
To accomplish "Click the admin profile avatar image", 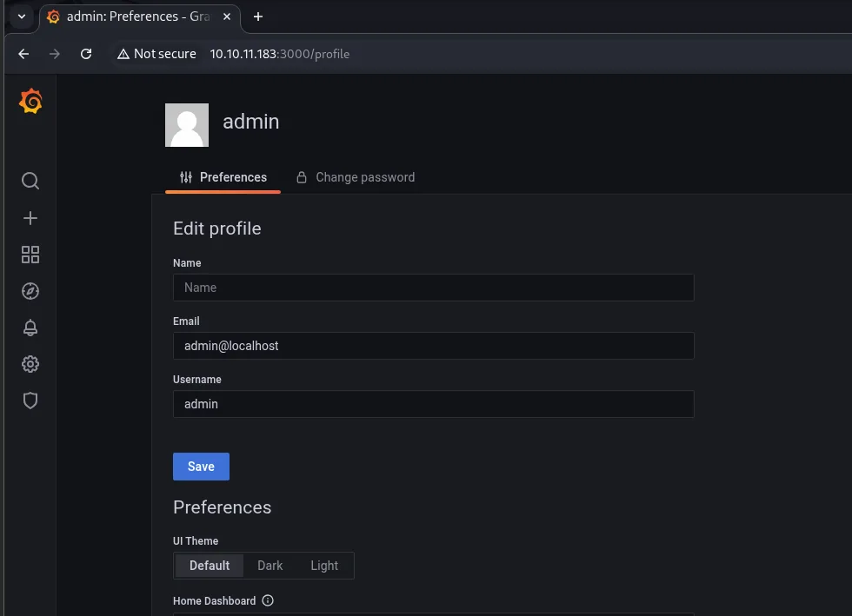I will pyautogui.click(x=187, y=125).
